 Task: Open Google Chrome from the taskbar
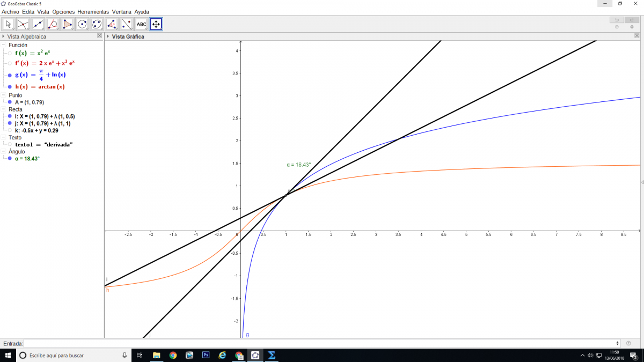(x=173, y=355)
